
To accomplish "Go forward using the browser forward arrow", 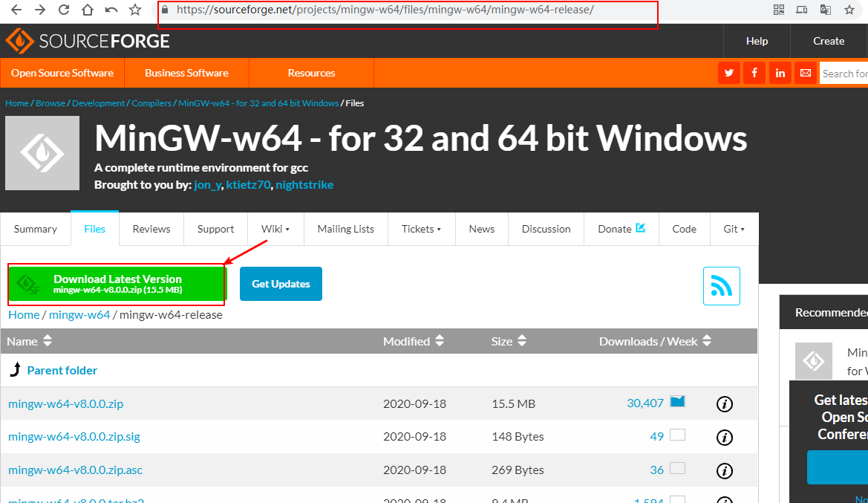I will [40, 10].
